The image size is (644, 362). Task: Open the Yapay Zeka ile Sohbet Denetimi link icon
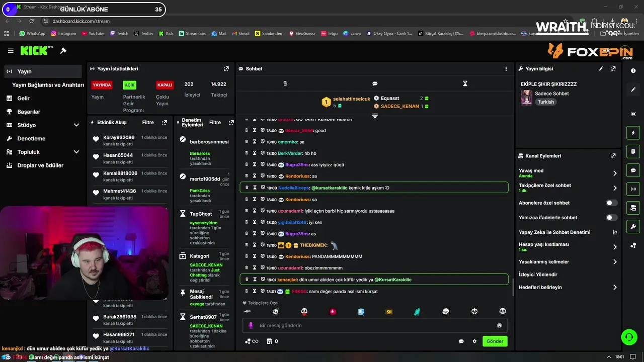click(x=614, y=232)
